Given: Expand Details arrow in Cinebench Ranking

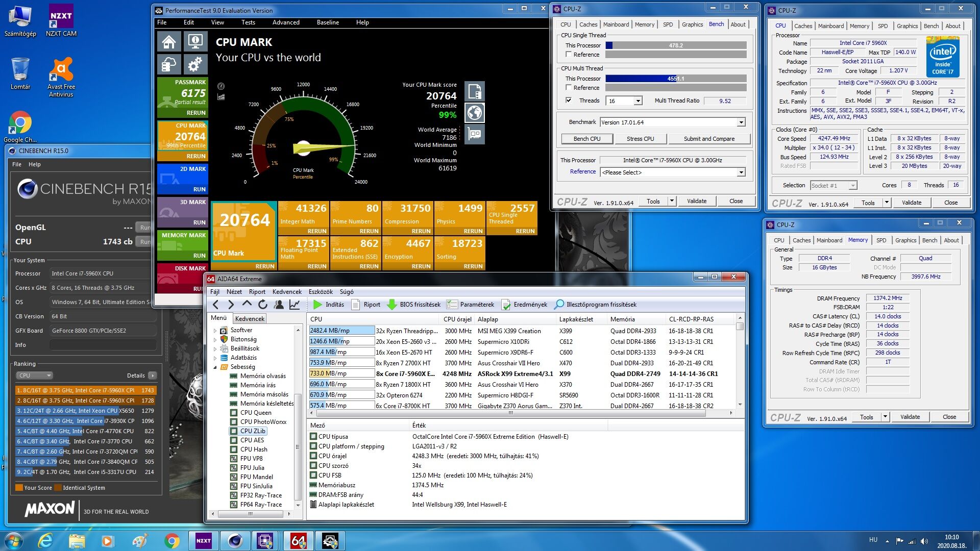Looking at the screenshot, I should click(152, 375).
